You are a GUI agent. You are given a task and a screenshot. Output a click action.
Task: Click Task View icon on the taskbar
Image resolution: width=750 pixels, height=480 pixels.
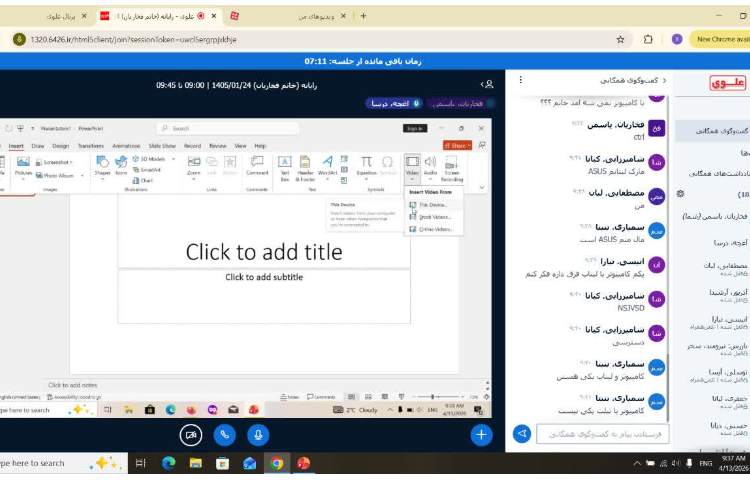140,463
